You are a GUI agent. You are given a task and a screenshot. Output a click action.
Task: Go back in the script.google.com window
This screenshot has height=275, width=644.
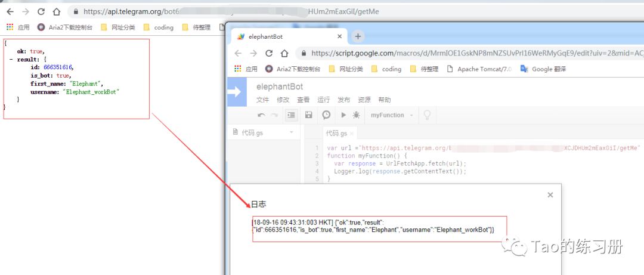point(238,53)
